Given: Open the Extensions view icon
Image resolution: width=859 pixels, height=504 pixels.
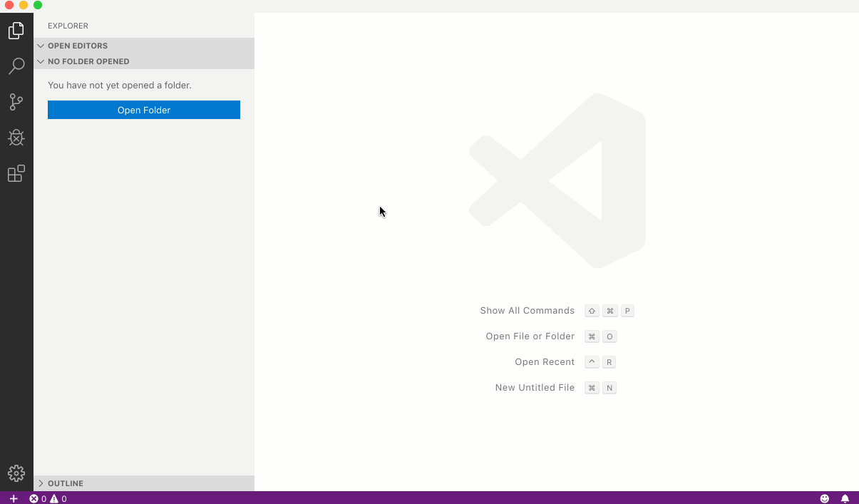Looking at the screenshot, I should [16, 173].
